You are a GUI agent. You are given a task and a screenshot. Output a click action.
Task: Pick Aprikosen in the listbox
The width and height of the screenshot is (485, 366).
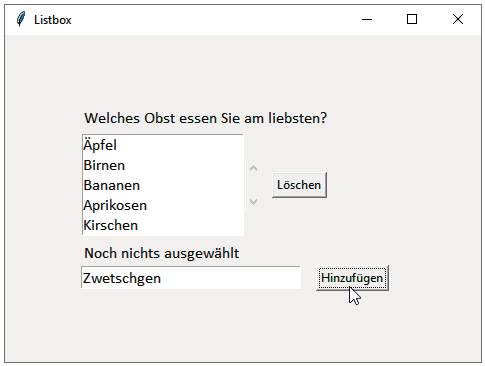(163, 205)
